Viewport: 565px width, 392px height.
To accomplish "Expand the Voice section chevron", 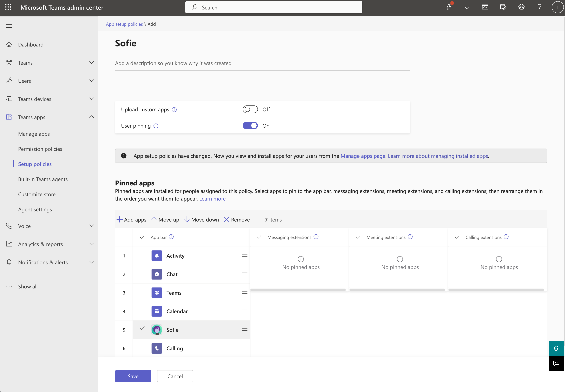I will tap(91, 226).
